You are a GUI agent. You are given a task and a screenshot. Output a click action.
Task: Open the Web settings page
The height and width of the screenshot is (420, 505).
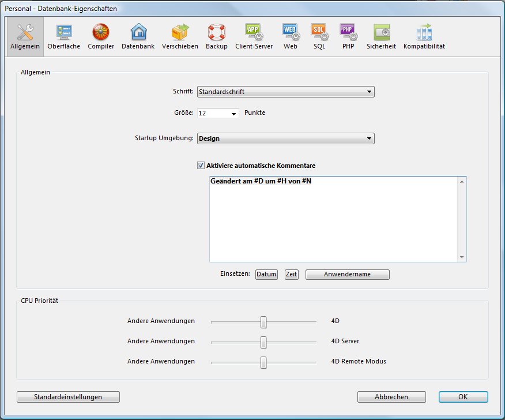(x=290, y=36)
